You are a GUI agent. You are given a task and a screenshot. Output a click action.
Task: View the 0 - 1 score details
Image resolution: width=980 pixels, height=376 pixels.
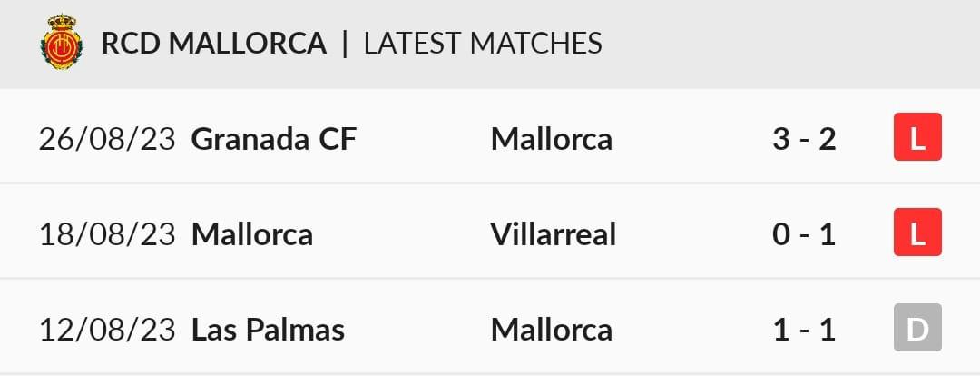click(804, 234)
